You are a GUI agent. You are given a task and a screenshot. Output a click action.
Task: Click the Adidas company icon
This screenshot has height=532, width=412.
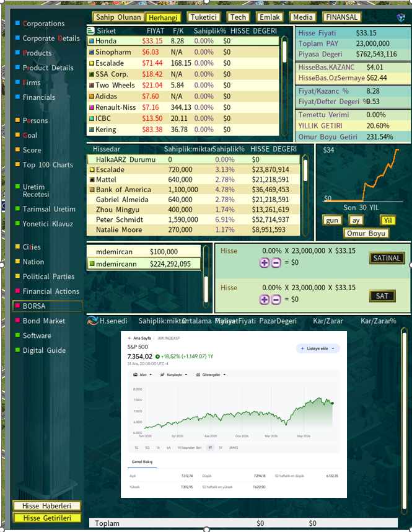92,96
